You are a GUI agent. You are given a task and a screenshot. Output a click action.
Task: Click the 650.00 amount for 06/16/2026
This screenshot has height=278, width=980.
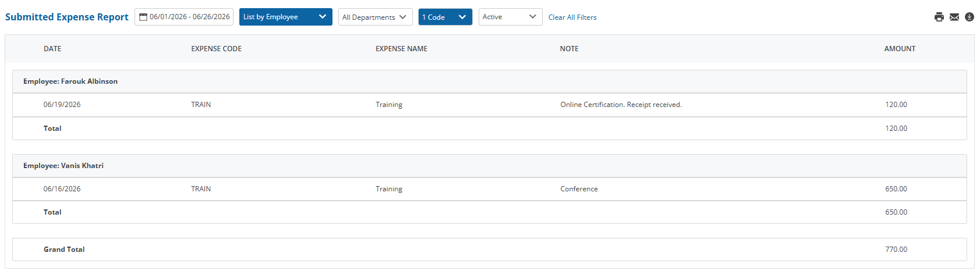896,189
